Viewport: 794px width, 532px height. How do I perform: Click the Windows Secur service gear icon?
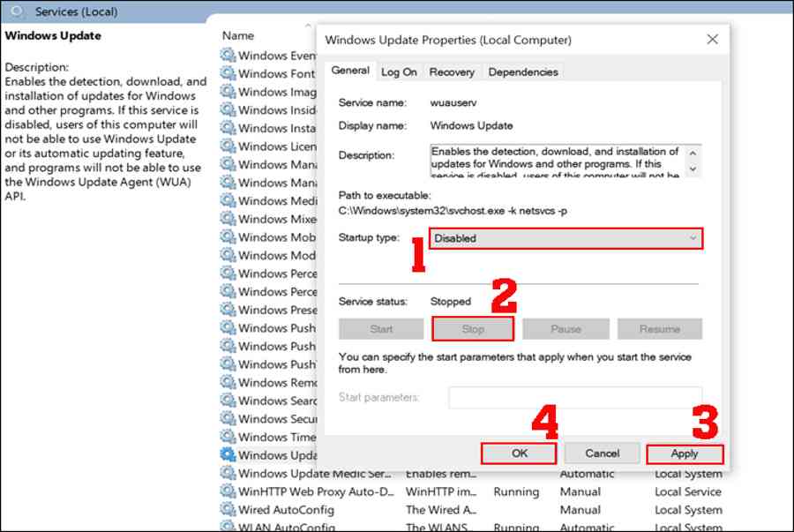pos(228,418)
